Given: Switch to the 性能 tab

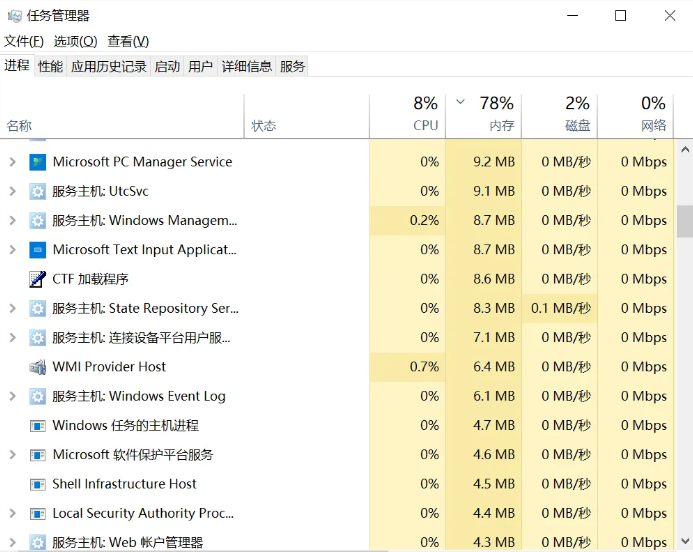Looking at the screenshot, I should [x=50, y=66].
